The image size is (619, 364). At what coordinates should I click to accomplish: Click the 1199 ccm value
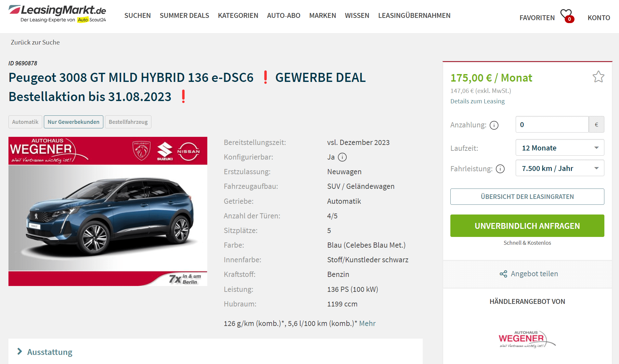[x=342, y=304]
